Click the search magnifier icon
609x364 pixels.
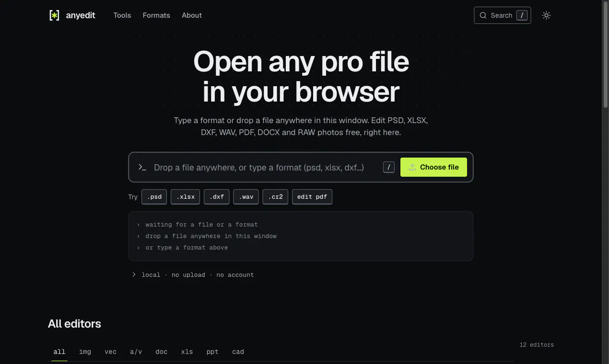click(483, 15)
